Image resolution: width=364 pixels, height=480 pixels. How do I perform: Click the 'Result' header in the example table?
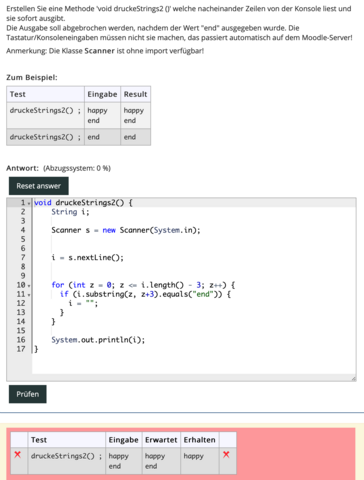pyautogui.click(x=135, y=94)
